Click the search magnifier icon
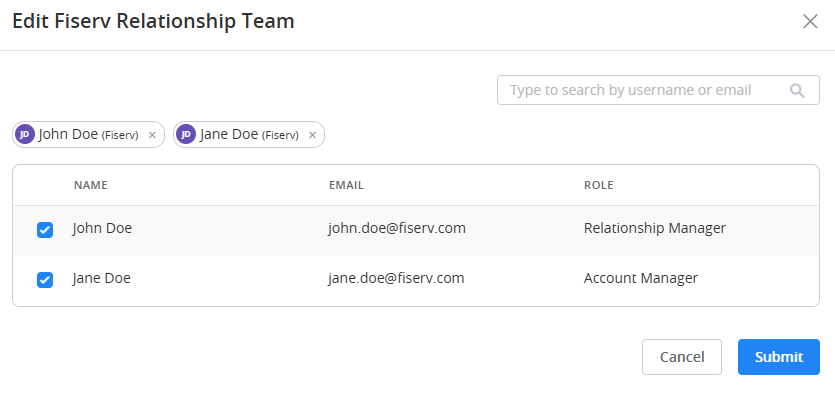835x393 pixels. (797, 91)
